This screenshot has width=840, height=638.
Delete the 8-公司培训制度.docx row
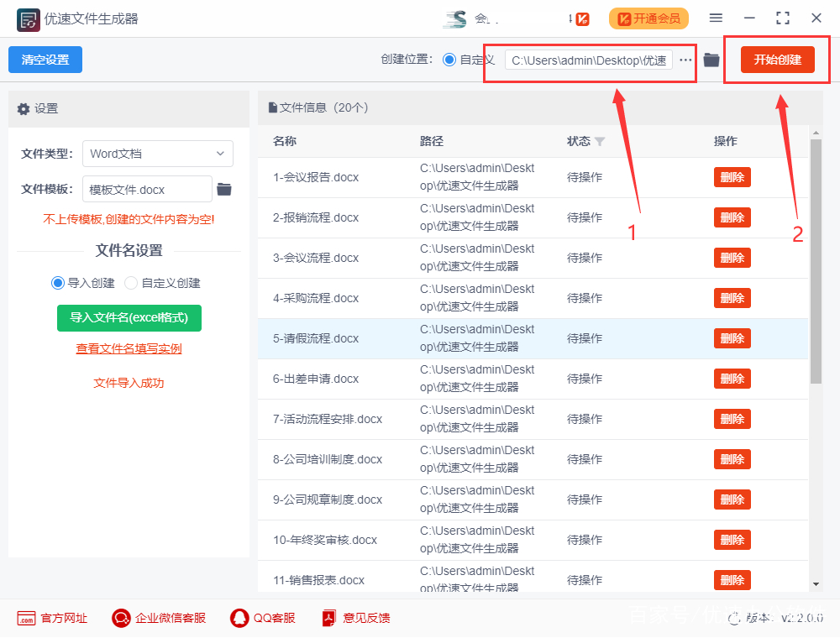pos(732,459)
